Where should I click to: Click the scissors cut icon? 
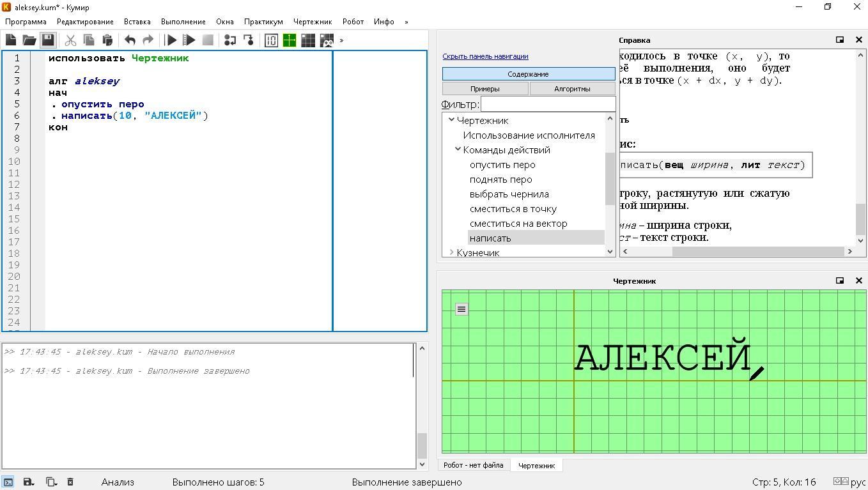(x=70, y=40)
